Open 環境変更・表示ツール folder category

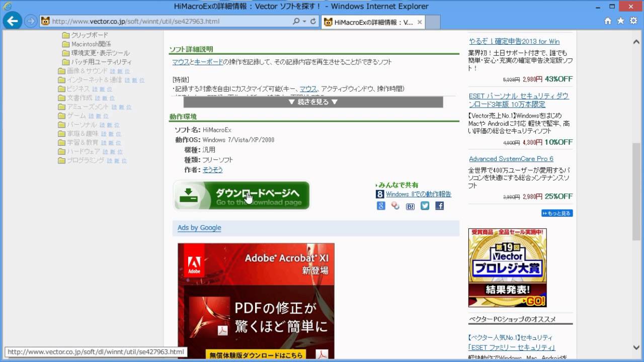[100, 53]
